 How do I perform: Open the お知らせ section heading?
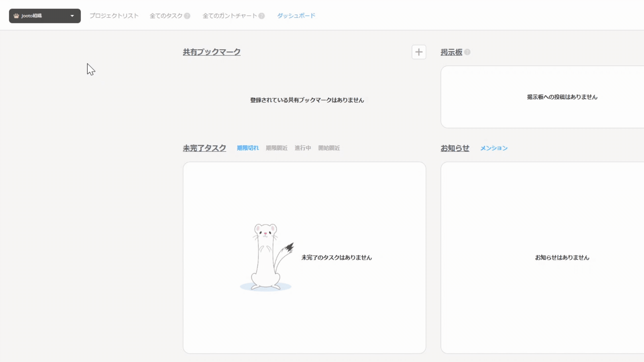click(455, 148)
